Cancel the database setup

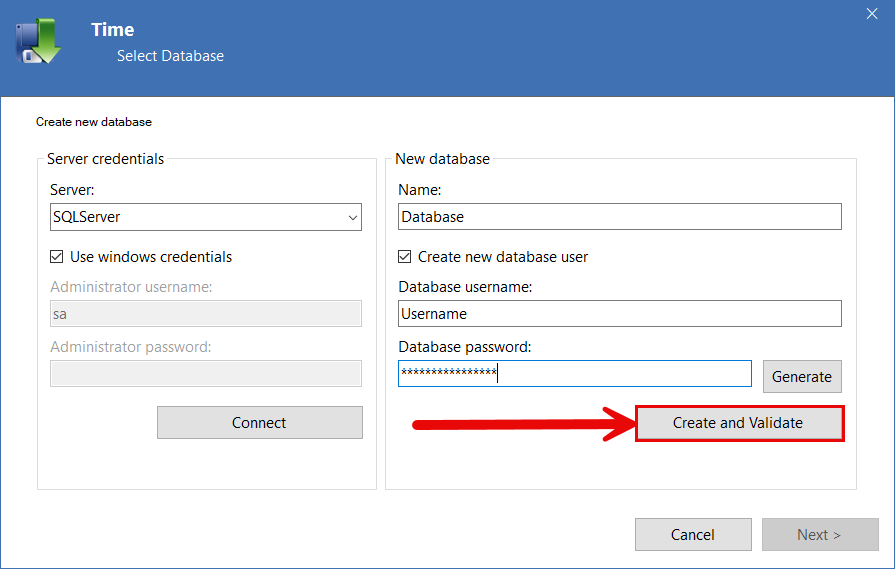coord(693,534)
